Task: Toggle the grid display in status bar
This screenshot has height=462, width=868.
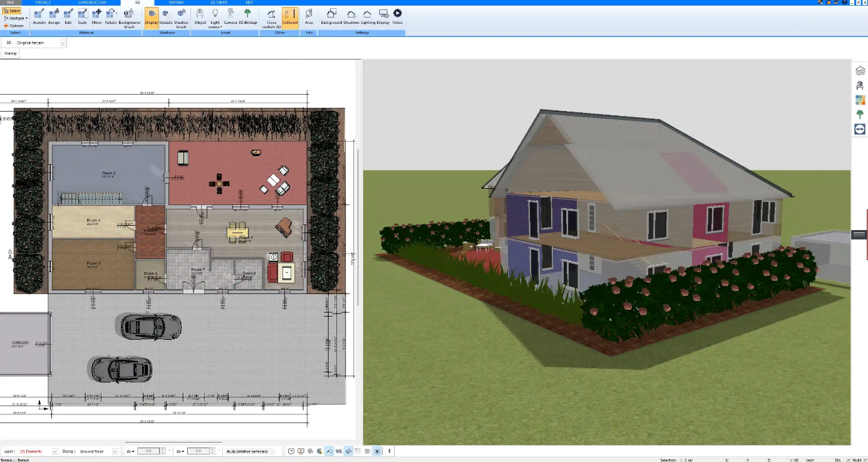Action: pos(367,451)
